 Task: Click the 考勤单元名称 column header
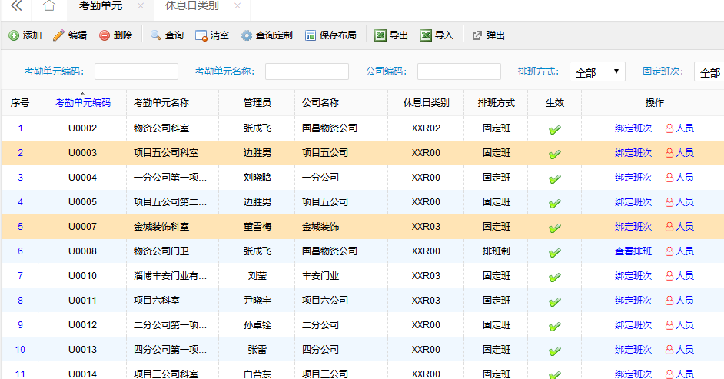pyautogui.click(x=161, y=102)
